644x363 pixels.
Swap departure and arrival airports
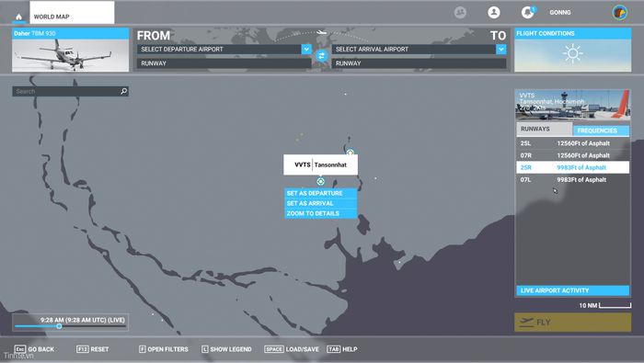point(321,56)
